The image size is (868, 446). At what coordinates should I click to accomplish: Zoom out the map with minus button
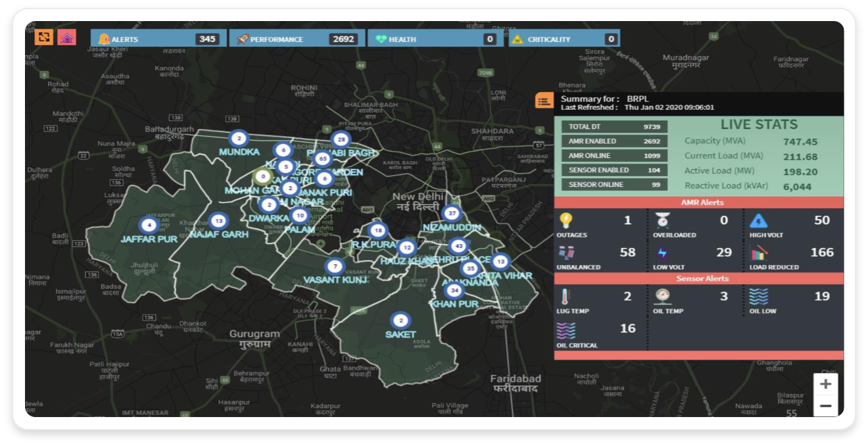click(x=825, y=406)
